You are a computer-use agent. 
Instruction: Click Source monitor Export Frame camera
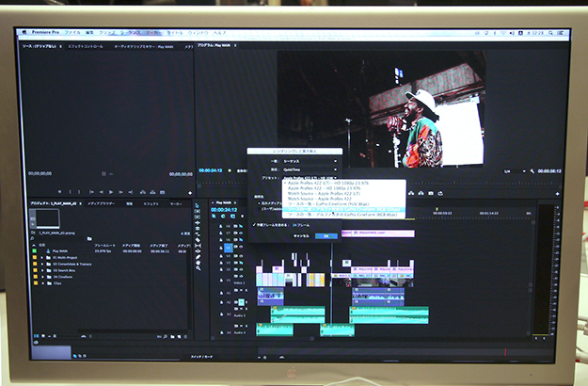[163, 192]
